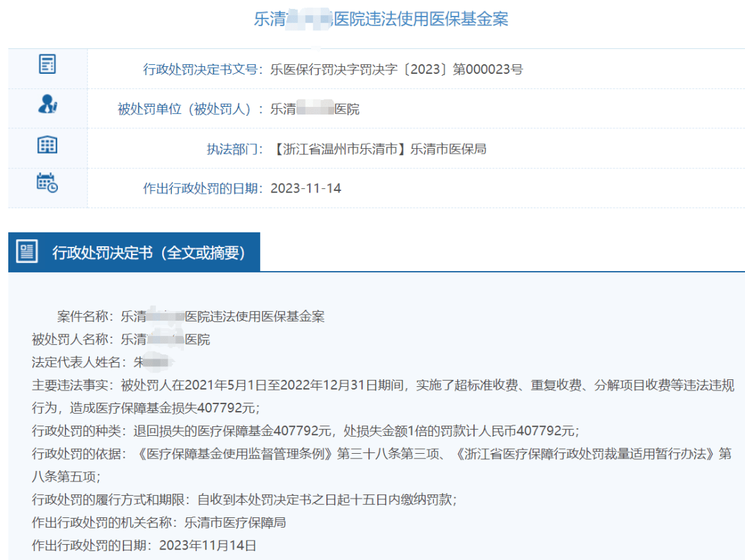745x560 pixels.
Task: Click the 《医疗保障基金使用监督管理条例》 regulation reference
Action: pos(236,454)
